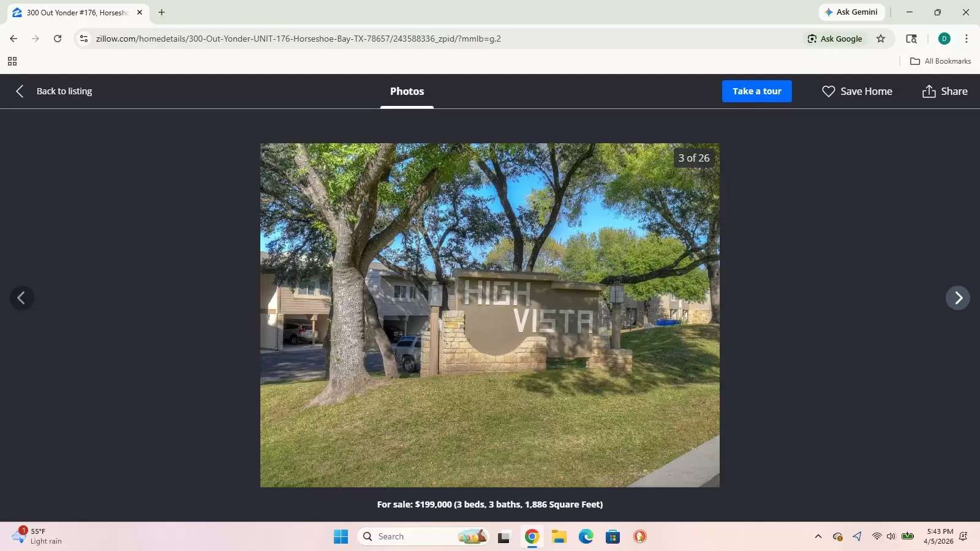The image size is (980, 551).
Task: Click the Save Home label
Action: (x=866, y=91)
